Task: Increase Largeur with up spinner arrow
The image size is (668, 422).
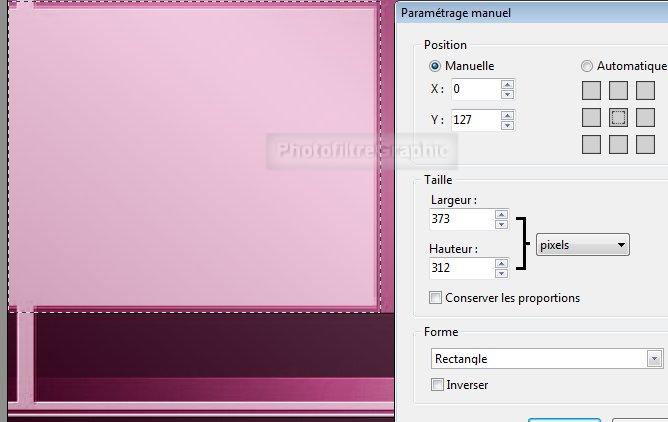Action: coord(501,213)
